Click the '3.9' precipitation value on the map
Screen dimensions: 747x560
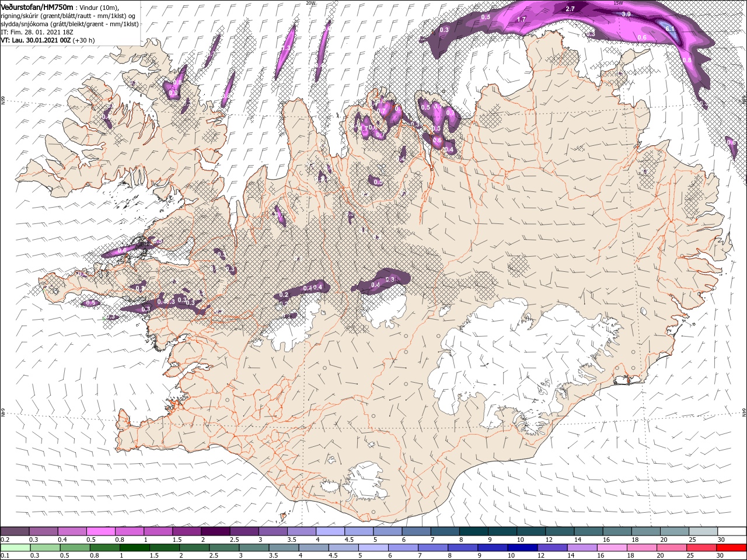(626, 14)
